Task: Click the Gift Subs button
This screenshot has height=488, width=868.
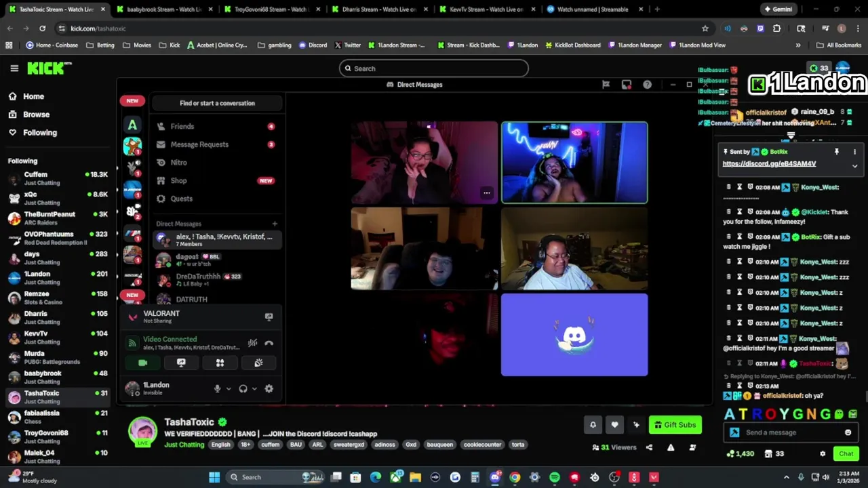Action: 675,425
